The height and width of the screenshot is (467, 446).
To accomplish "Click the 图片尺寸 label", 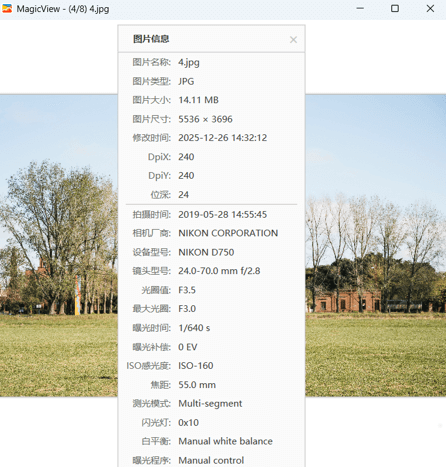I will point(152,119).
